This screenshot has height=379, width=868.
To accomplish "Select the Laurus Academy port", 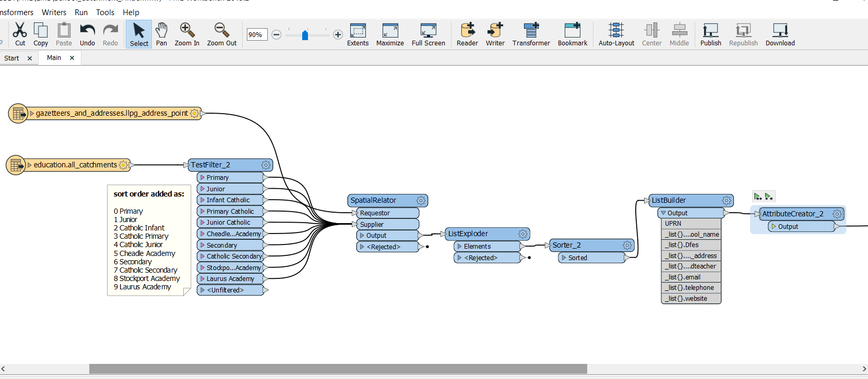I will click(x=230, y=278).
